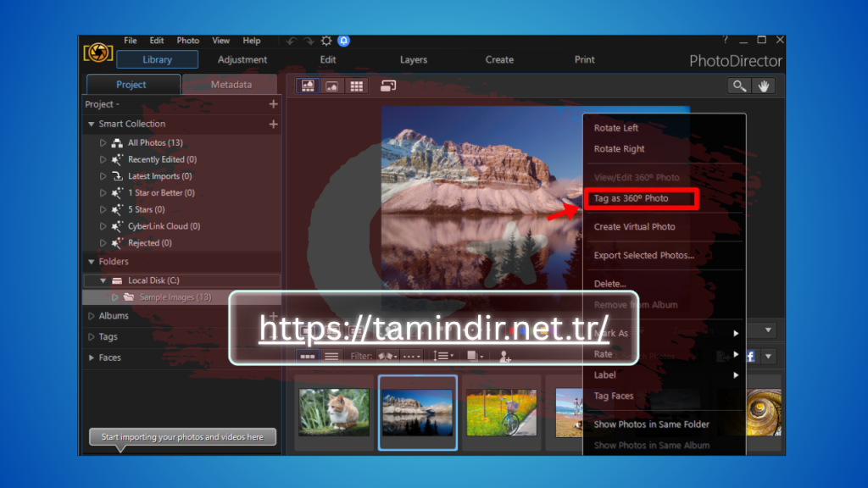Choose Tag Faces in context menu

[614, 396]
